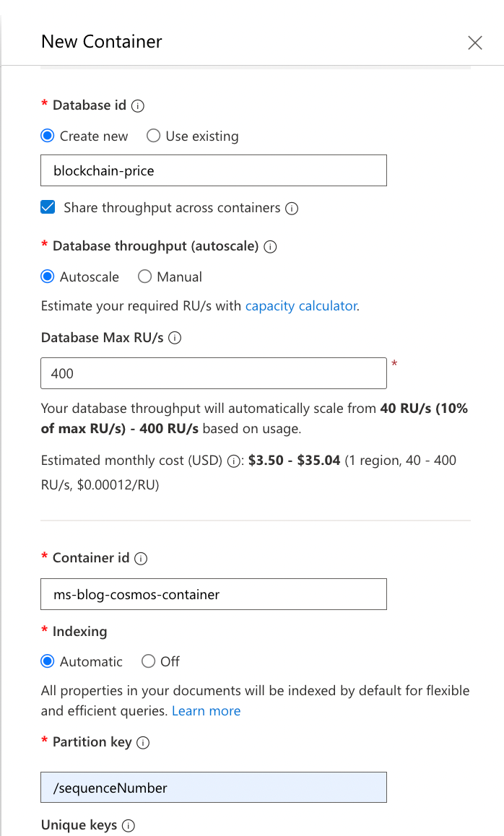Set Indexing to Off

(x=148, y=661)
